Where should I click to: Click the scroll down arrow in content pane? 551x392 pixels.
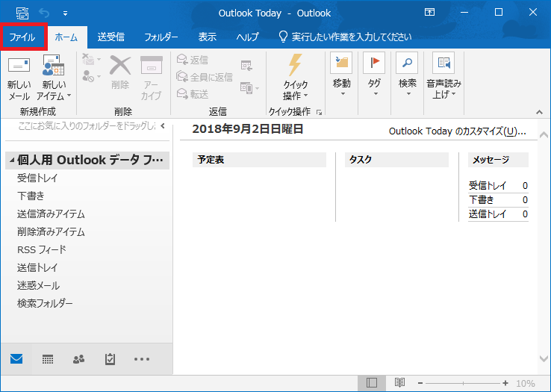pyautogui.click(x=544, y=358)
